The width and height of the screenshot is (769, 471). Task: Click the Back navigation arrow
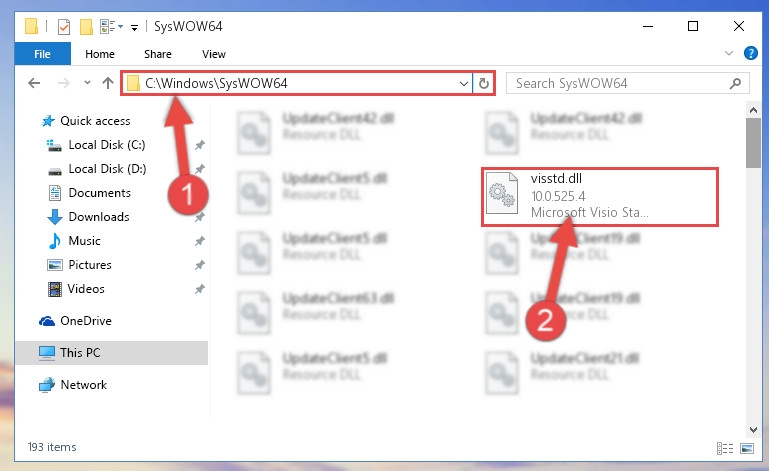click(x=34, y=83)
